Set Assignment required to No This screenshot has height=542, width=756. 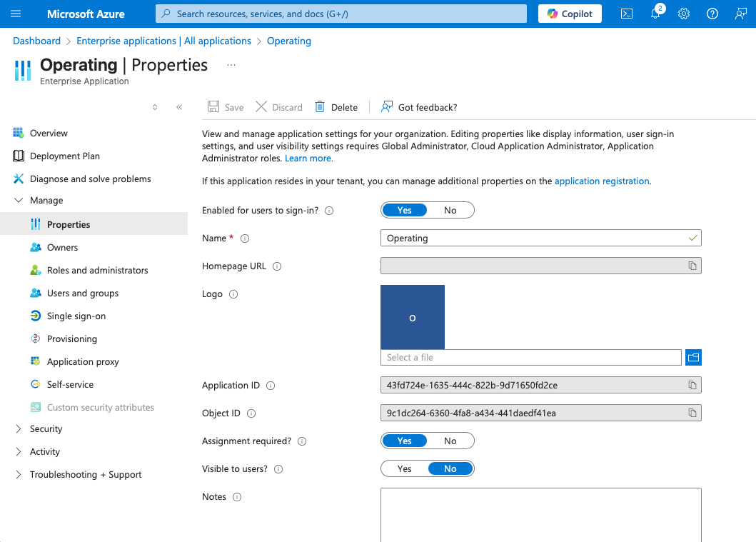coord(450,441)
